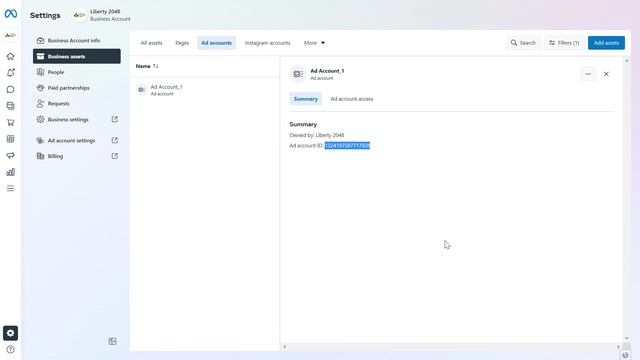Open the all tools hamburger icon
Screen dimensions: 640x360
point(11,188)
